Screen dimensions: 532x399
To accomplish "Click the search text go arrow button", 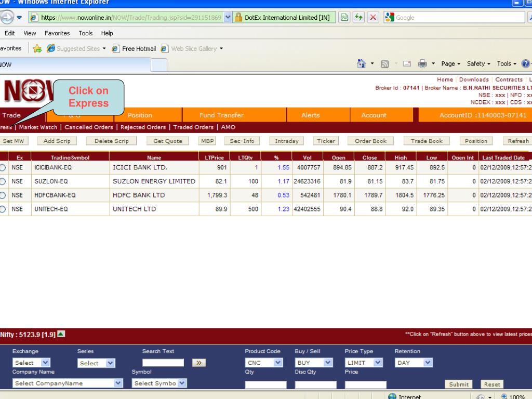I will 199,363.
